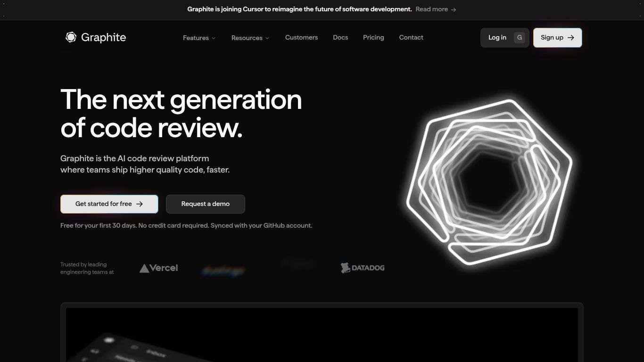This screenshot has height=362, width=644.
Task: Click the Datadog logo
Action: 363,268
